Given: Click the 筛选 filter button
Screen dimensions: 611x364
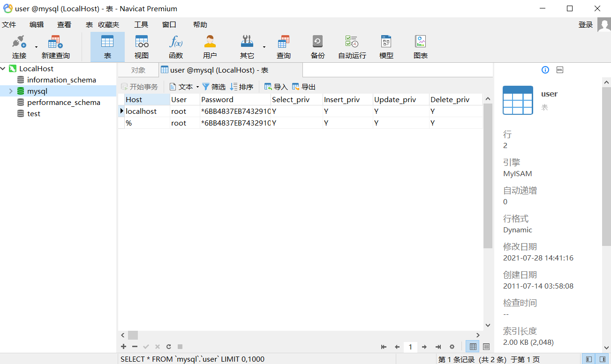Looking at the screenshot, I should click(x=214, y=87).
